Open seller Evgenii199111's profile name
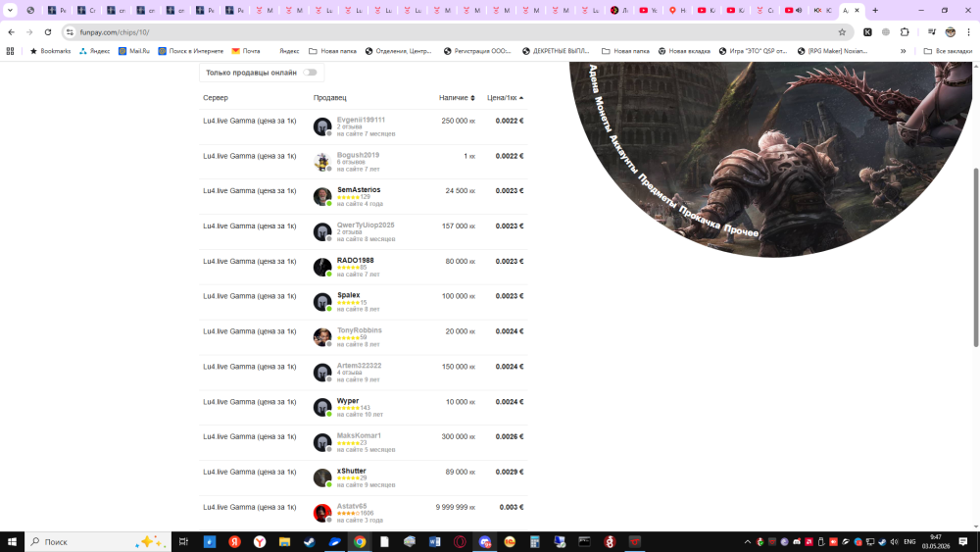This screenshot has width=980, height=552. click(361, 120)
